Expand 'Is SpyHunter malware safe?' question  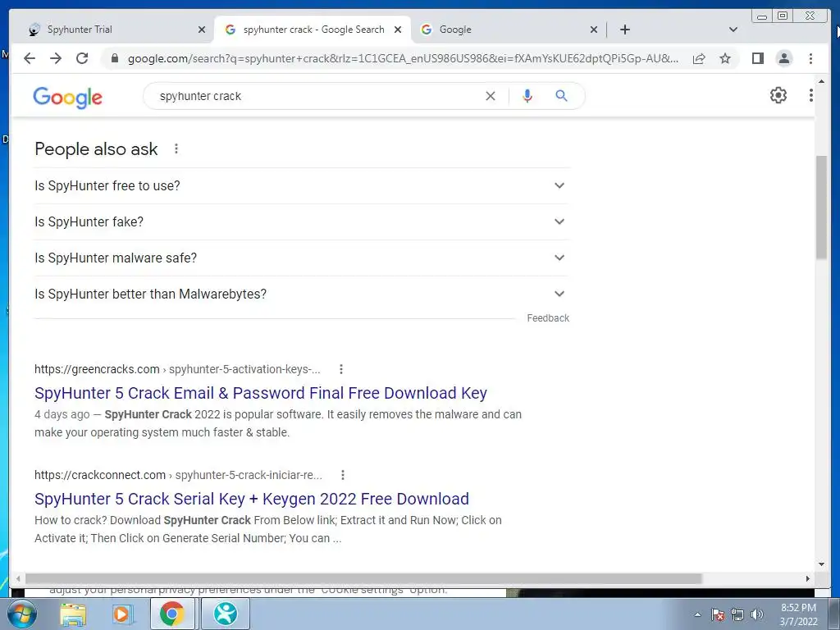(302, 258)
